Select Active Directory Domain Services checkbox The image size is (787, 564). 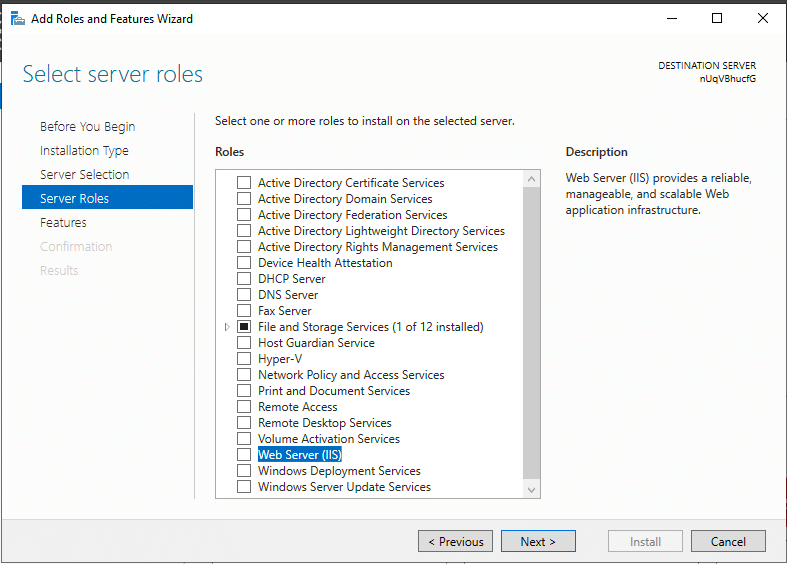pos(244,199)
